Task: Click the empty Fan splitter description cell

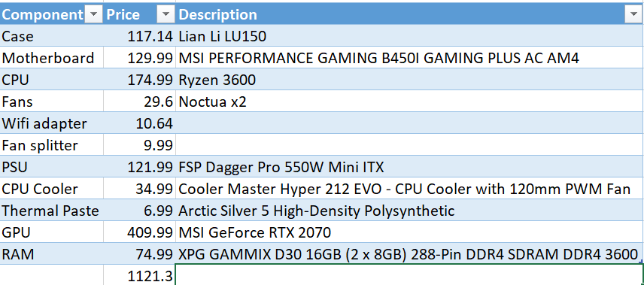Action: point(410,145)
